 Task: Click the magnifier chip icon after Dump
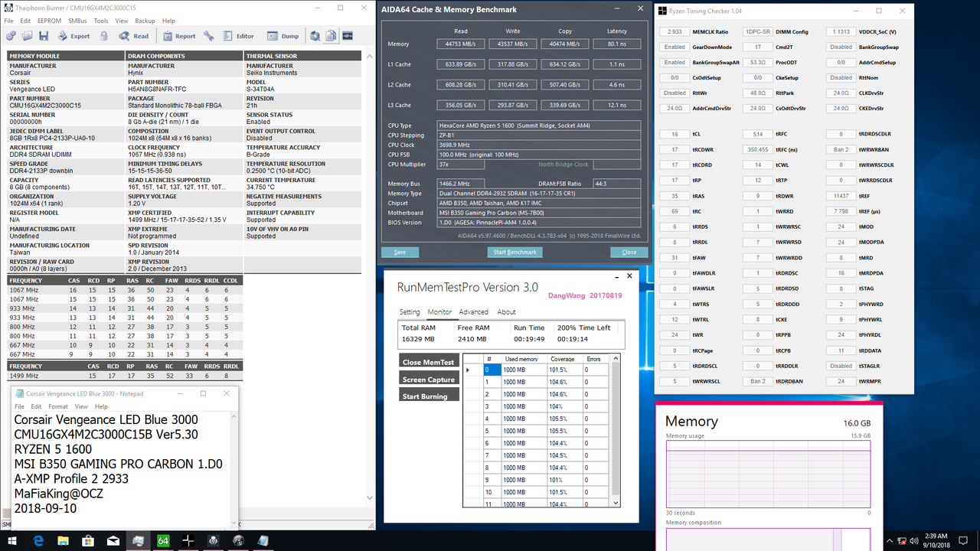click(315, 36)
